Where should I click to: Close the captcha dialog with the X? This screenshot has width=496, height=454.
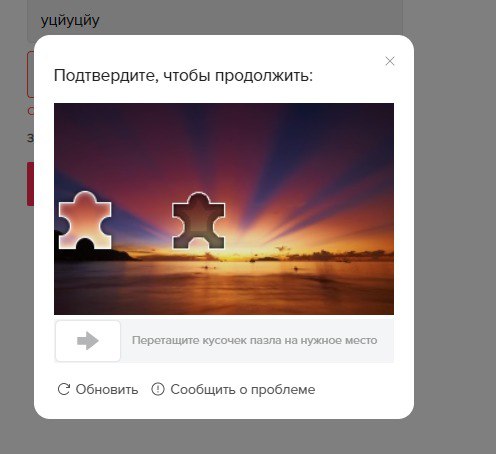pos(390,61)
